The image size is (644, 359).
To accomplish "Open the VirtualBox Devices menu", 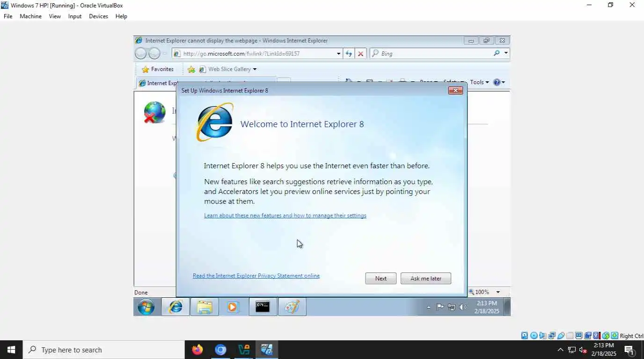I will coord(98,16).
